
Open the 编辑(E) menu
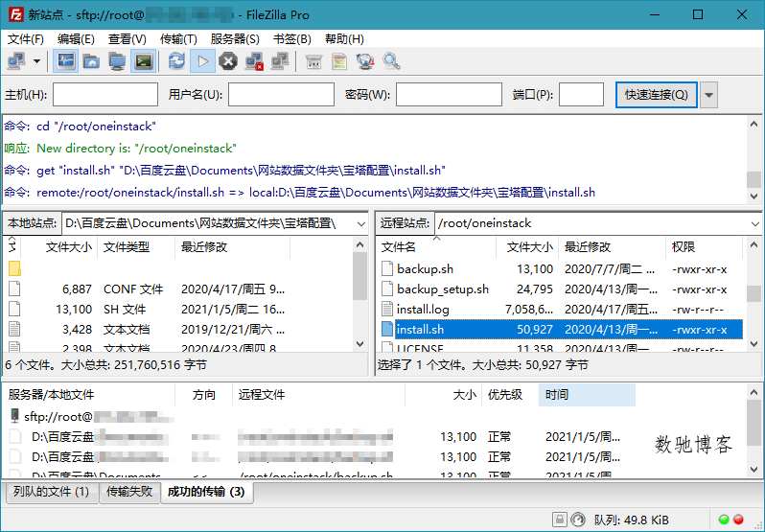pyautogui.click(x=76, y=39)
